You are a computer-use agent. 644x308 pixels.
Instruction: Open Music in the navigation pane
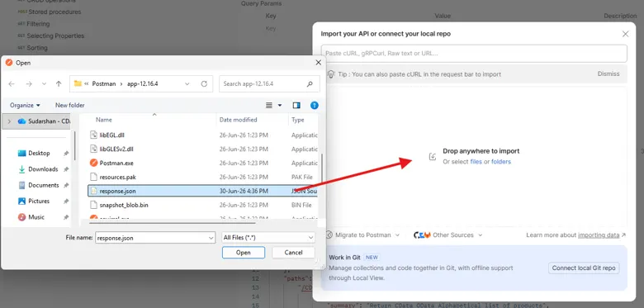[36, 217]
